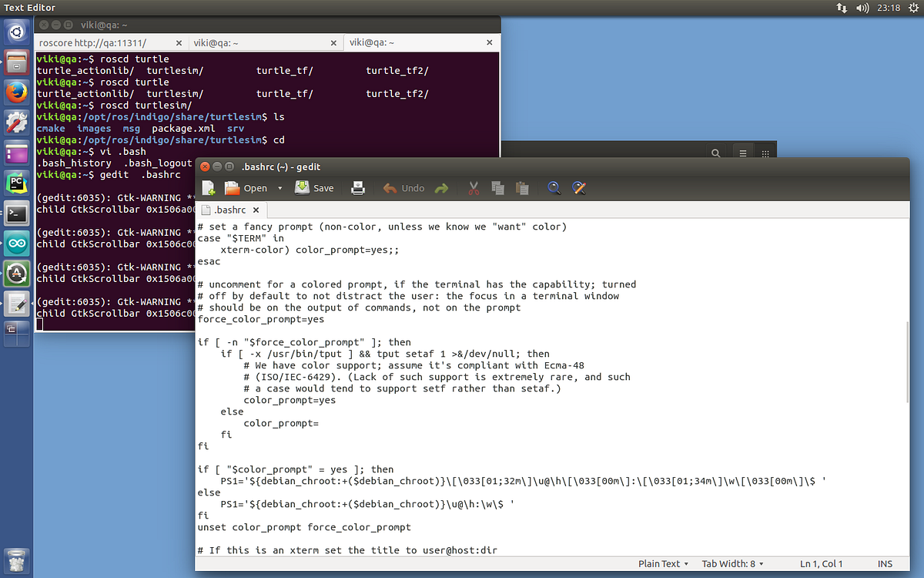This screenshot has width=924, height=578.
Task: Change Tab Width using its dropdown
Action: (x=731, y=563)
